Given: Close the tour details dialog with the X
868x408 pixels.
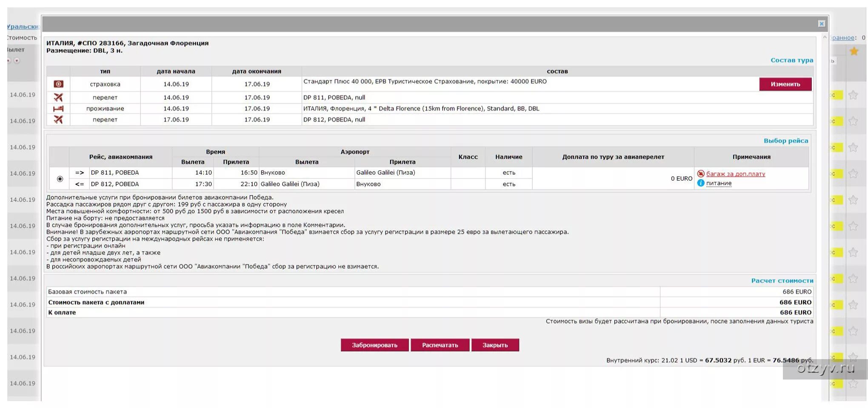Looking at the screenshot, I should (x=821, y=24).
